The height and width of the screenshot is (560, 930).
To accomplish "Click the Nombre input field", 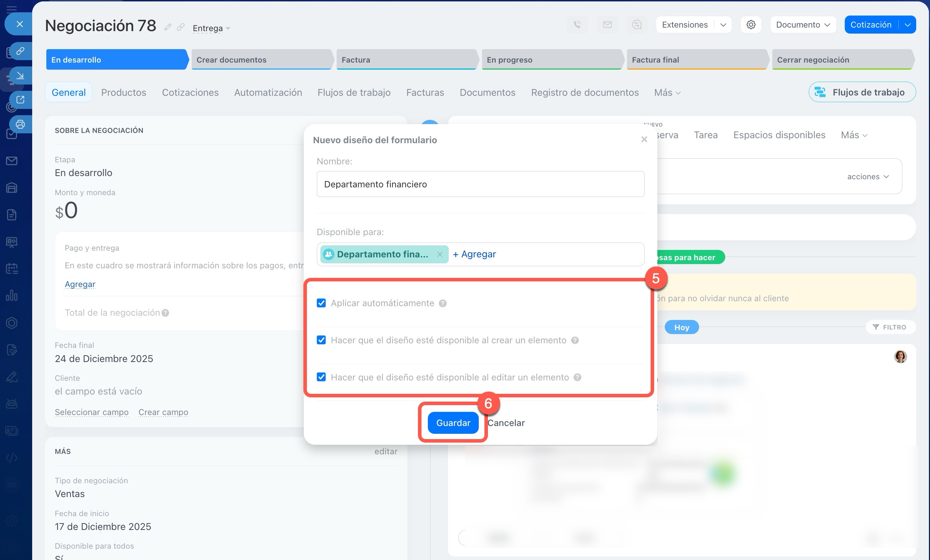I will [x=480, y=184].
